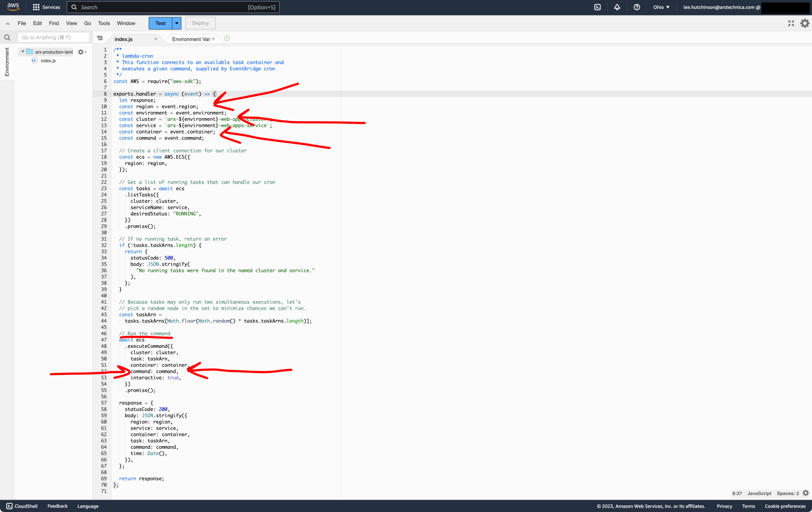Click in the Go to Anything field
The width and height of the screenshot is (812, 512).
click(54, 37)
